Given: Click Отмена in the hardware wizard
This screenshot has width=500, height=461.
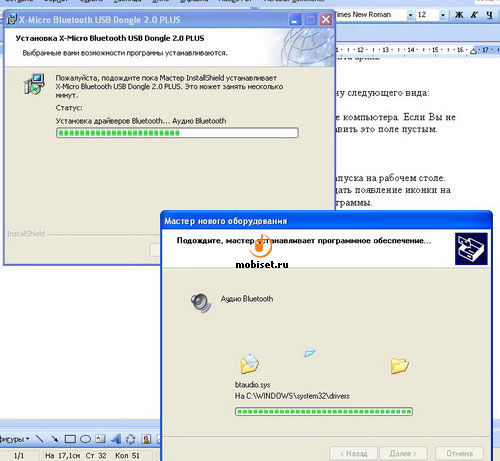Looking at the screenshot, I should [x=459, y=453].
